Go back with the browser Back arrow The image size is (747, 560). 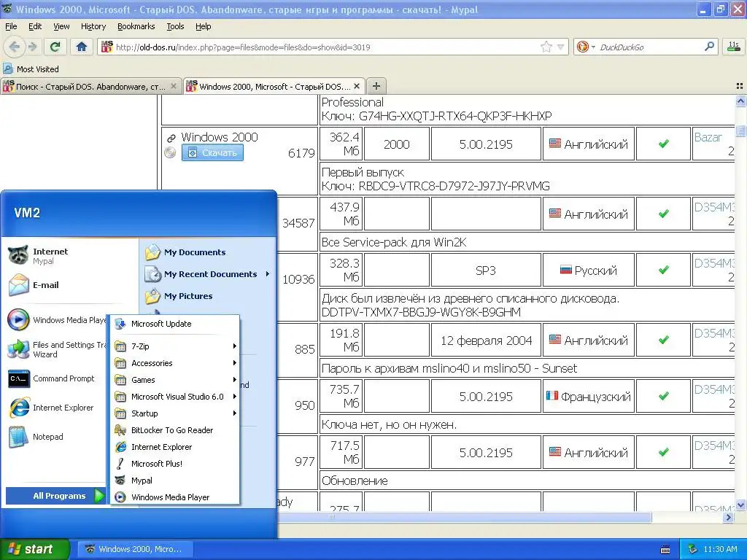click(x=15, y=47)
